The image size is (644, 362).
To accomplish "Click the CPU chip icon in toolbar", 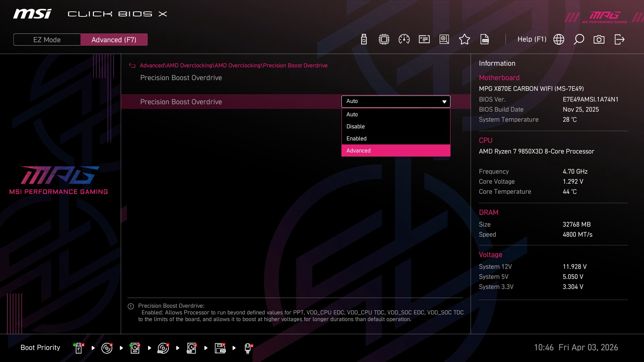I will [x=384, y=40].
